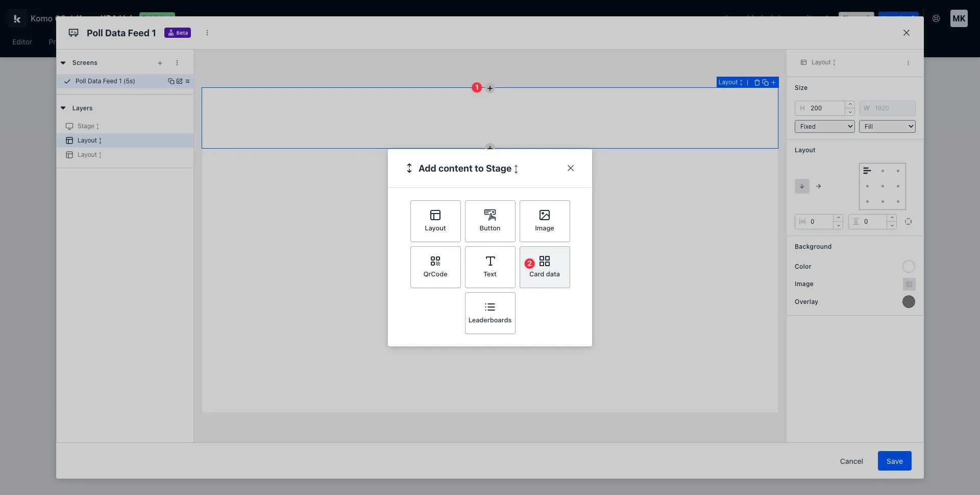This screenshot has width=980, height=495.
Task: Select top-left alignment in the grid
Action: 867,171
